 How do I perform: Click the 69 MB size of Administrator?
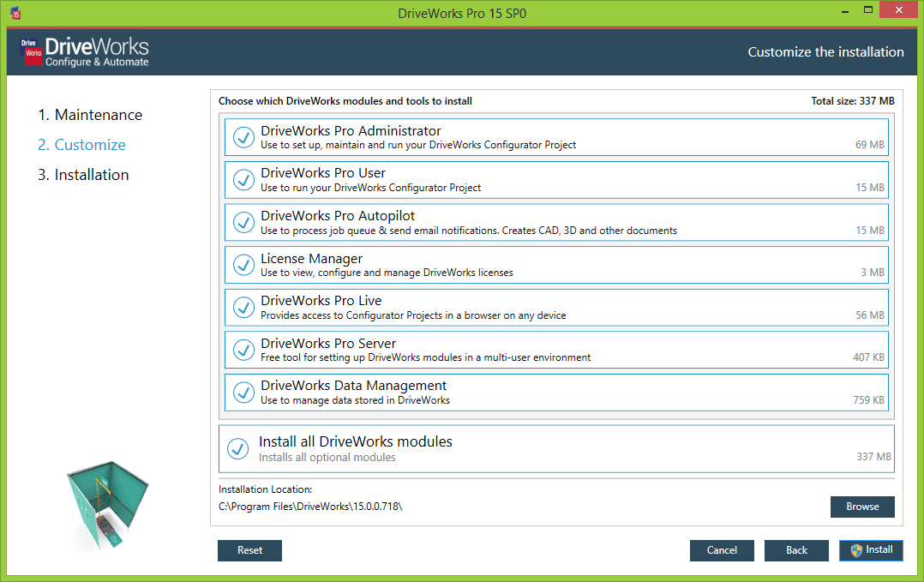[x=870, y=145]
